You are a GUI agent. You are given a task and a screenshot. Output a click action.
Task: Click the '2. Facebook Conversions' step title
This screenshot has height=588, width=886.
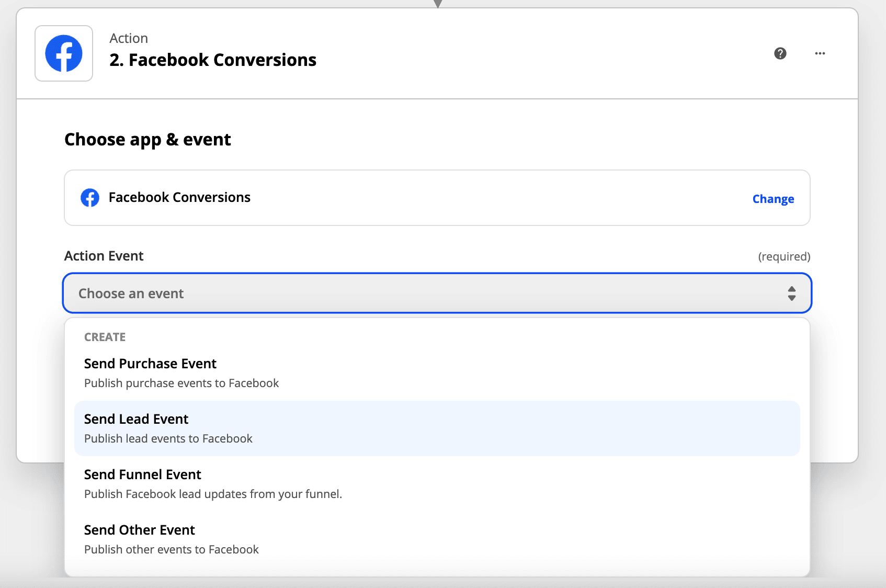pos(213,60)
